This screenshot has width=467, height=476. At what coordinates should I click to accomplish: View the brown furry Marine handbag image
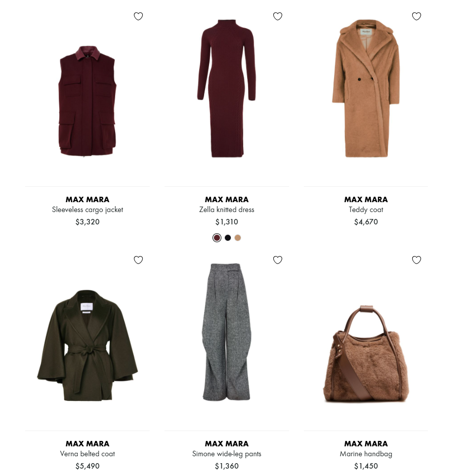click(366, 354)
